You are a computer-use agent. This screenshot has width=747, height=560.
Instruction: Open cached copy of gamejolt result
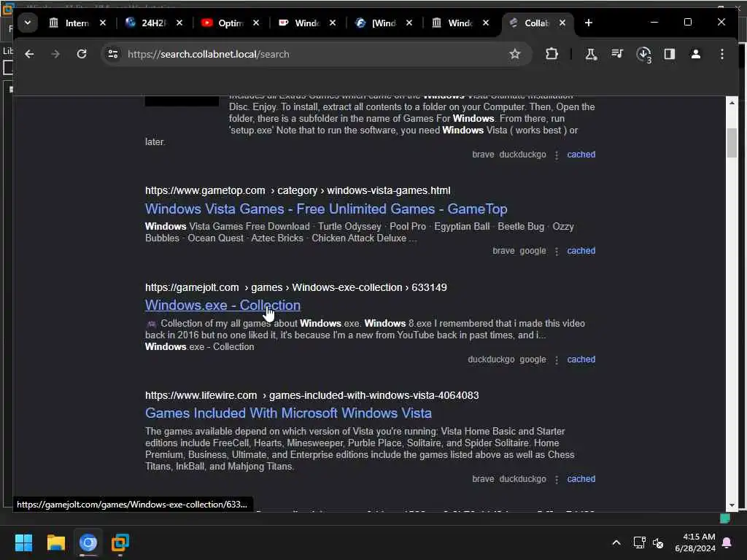click(581, 359)
